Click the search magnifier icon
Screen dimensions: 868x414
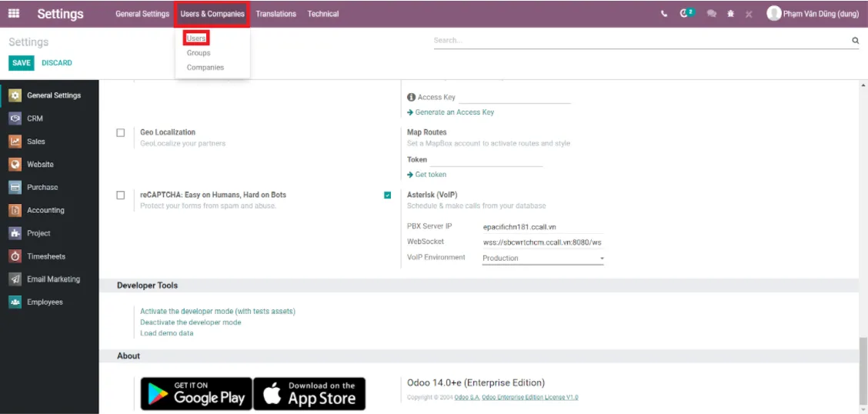coord(855,41)
